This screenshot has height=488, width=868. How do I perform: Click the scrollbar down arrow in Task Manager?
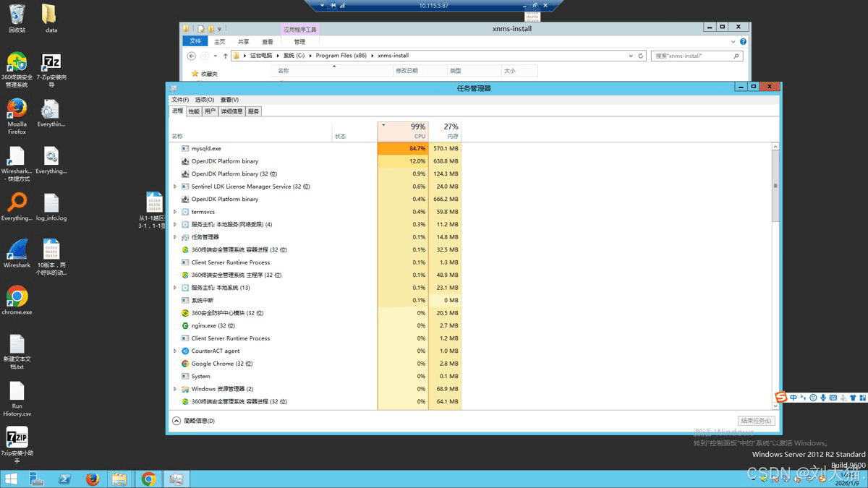click(775, 406)
